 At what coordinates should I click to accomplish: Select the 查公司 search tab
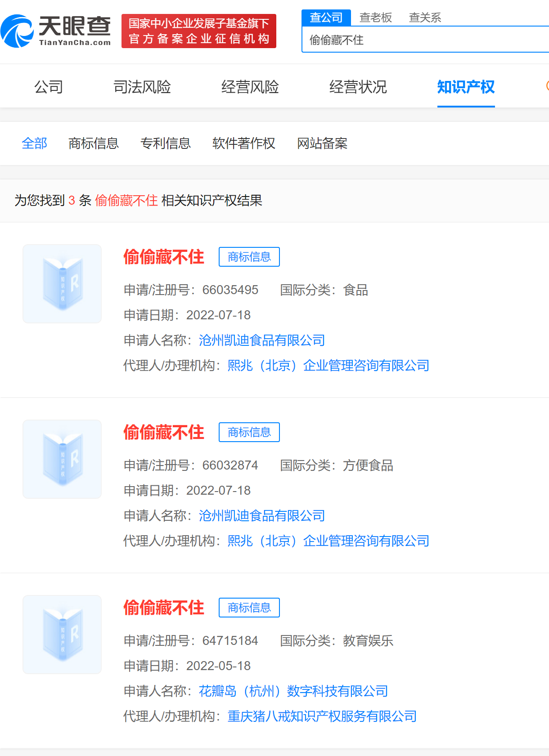(326, 18)
